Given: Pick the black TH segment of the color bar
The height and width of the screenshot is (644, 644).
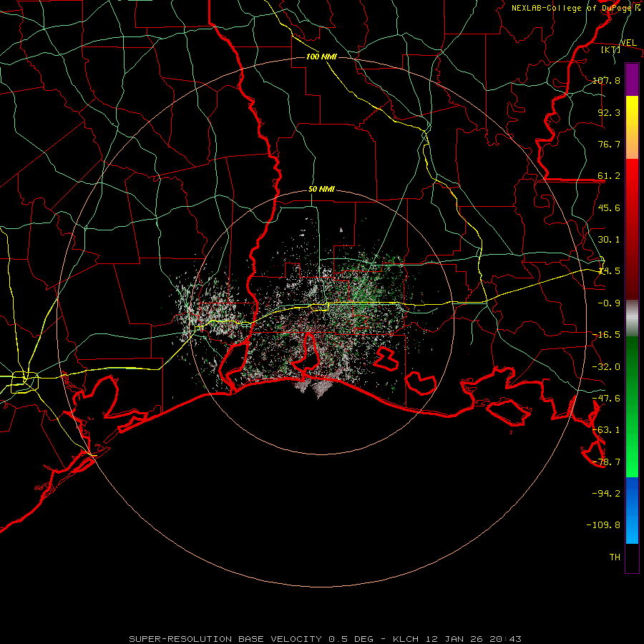Looking at the screenshot, I should (632, 557).
